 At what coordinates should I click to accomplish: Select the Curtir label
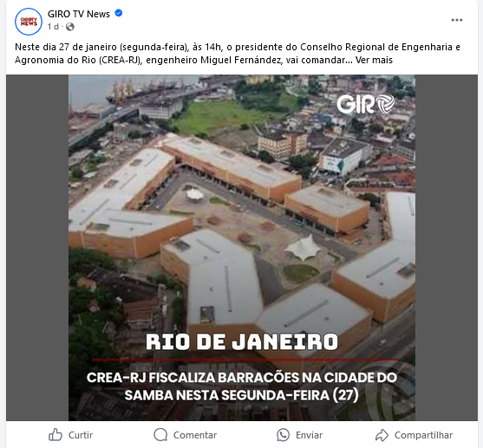(81, 435)
